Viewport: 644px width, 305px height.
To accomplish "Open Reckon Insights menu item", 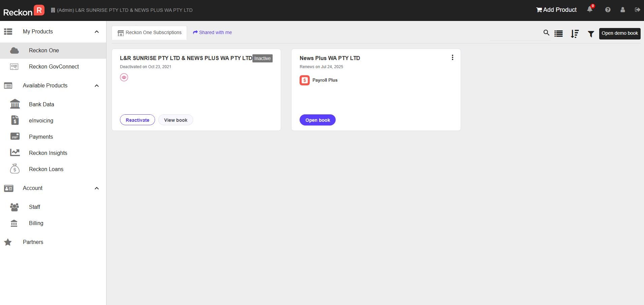I will 53,153.
